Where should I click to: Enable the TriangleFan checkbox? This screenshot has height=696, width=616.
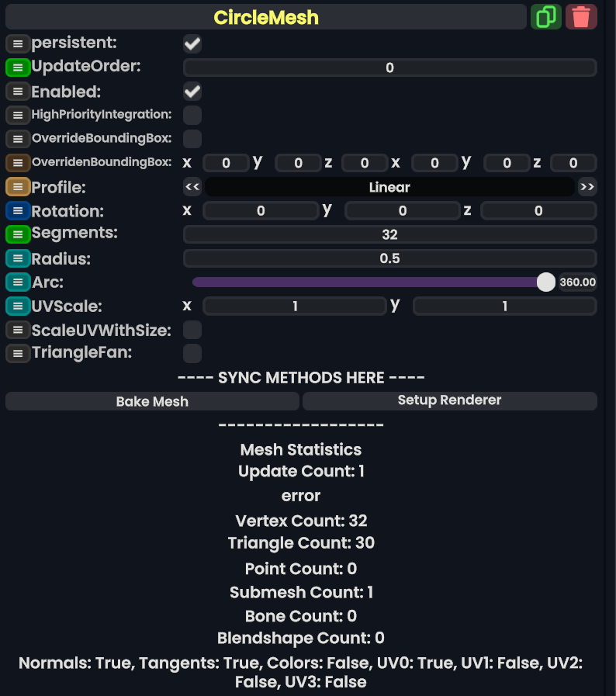pos(192,354)
